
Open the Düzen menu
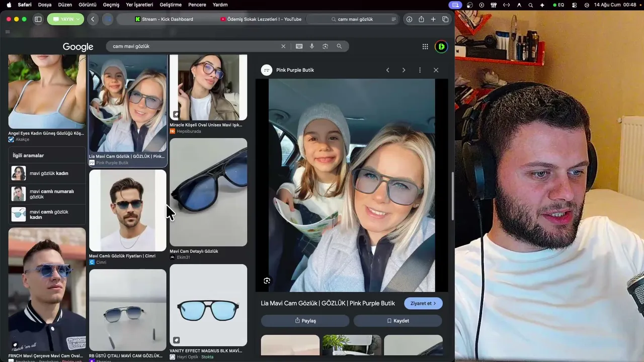click(x=65, y=5)
